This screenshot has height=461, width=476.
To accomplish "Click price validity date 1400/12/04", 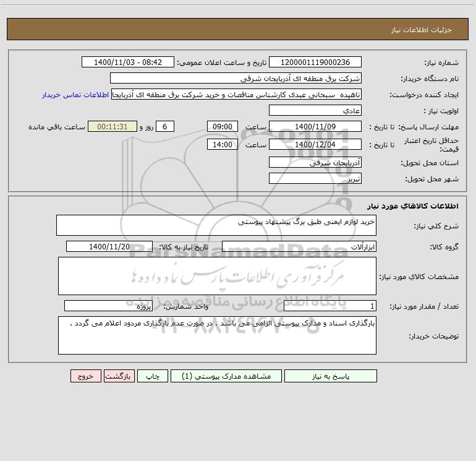I will click(315, 144).
